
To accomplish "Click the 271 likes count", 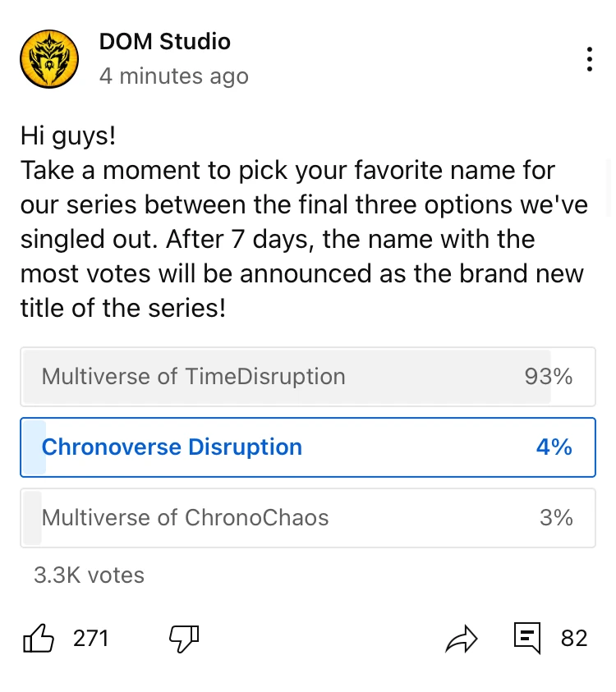I will [90, 638].
